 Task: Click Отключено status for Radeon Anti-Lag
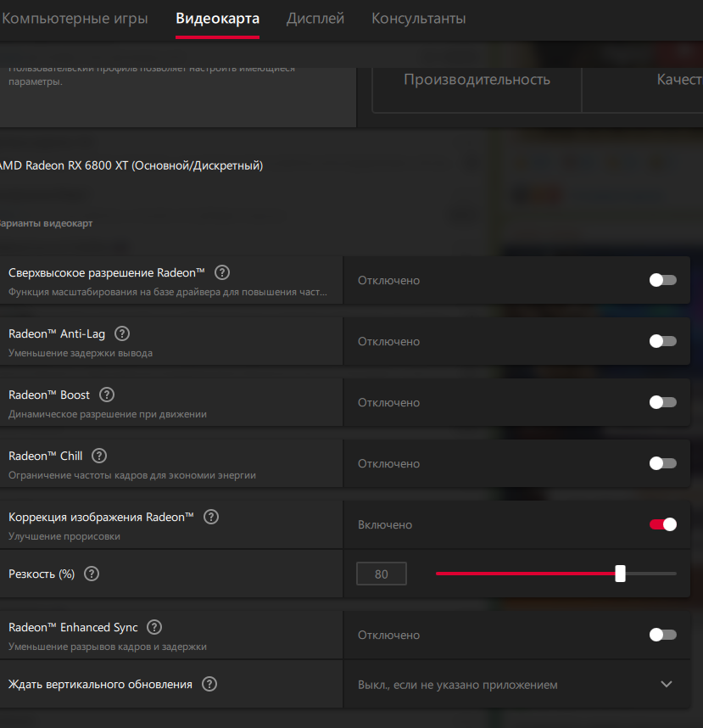pos(388,342)
